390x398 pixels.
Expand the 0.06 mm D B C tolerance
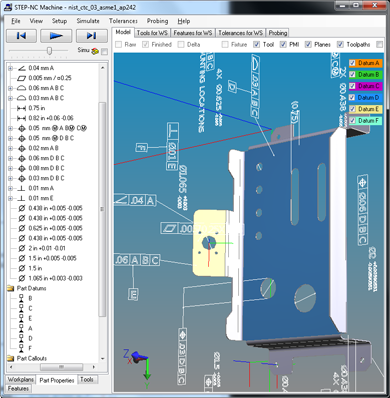pyautogui.click(x=10, y=158)
